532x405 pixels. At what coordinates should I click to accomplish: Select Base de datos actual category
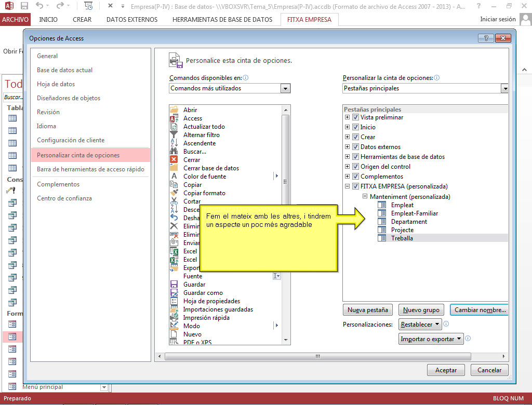click(x=90, y=70)
